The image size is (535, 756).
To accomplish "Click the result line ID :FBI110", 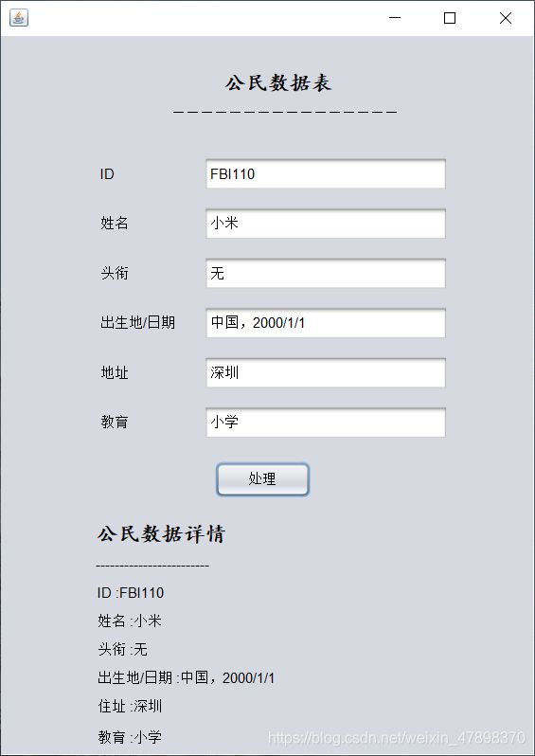I will pos(131,592).
